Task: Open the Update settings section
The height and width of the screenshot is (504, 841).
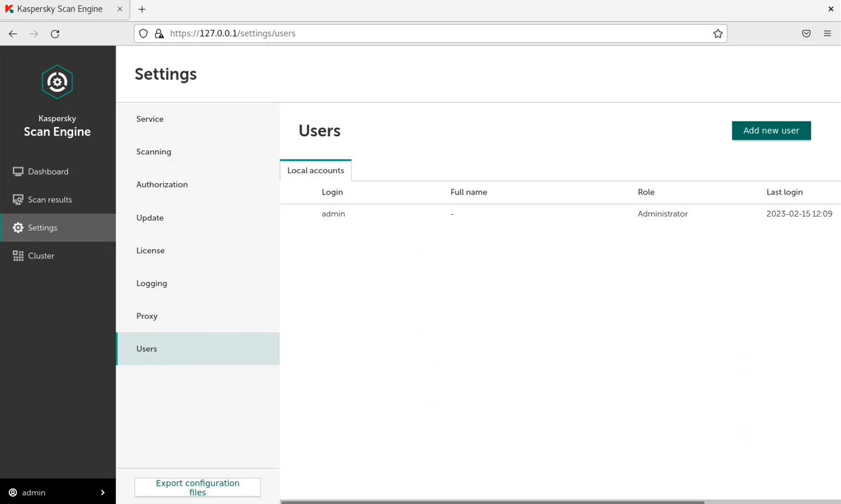Action: click(198, 217)
